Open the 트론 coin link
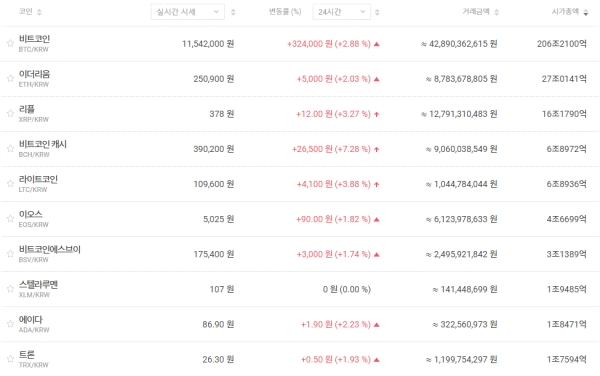Image resolution: width=600 pixels, height=376 pixels. click(27, 355)
